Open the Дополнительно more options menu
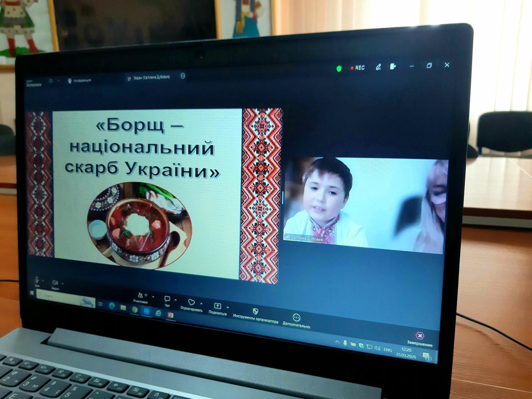The image size is (532, 399). pyautogui.click(x=296, y=318)
